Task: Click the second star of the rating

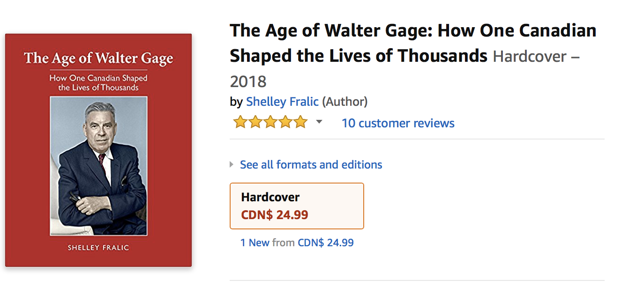Action: (x=255, y=121)
